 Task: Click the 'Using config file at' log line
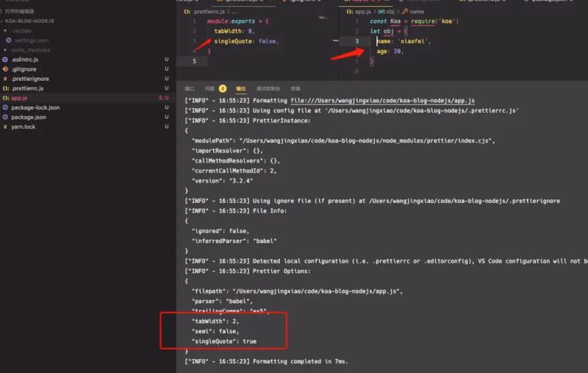point(352,110)
